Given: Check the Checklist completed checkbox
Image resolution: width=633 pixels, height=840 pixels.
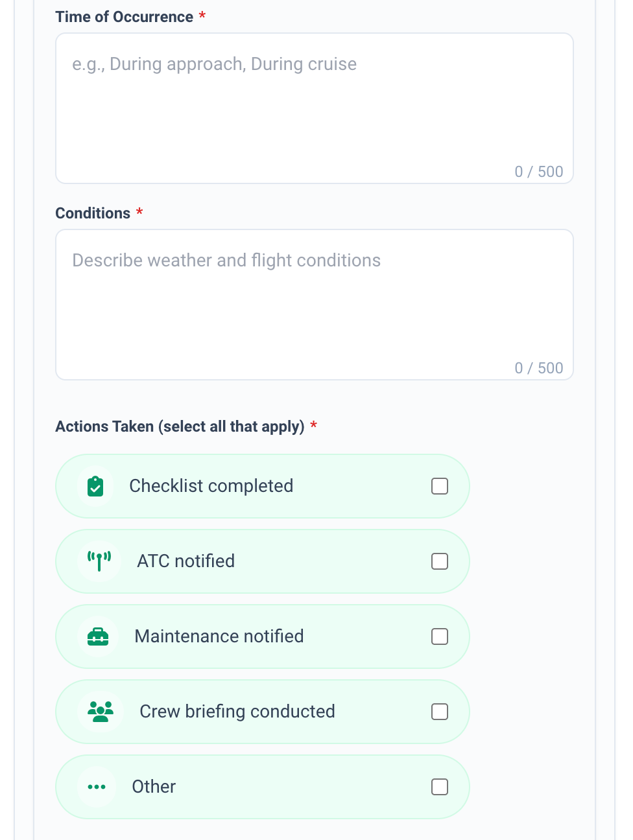Looking at the screenshot, I should [x=440, y=486].
